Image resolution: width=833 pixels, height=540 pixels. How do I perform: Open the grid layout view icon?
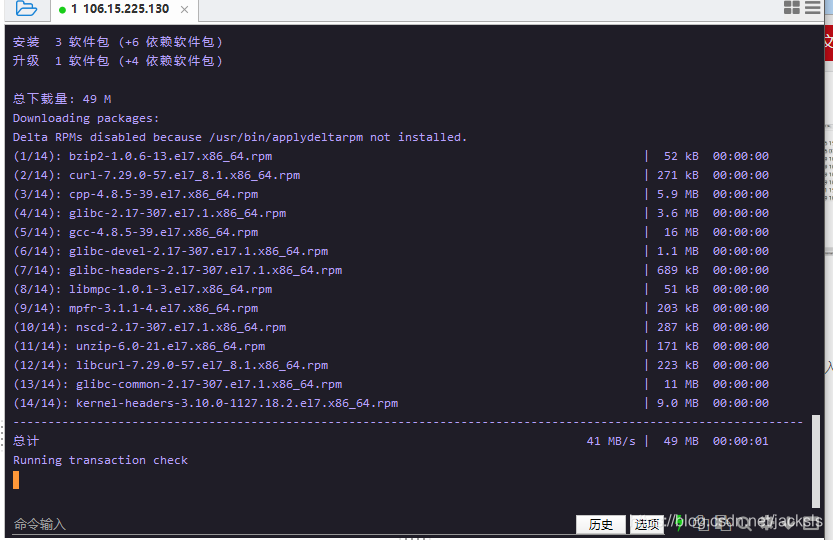click(x=792, y=7)
